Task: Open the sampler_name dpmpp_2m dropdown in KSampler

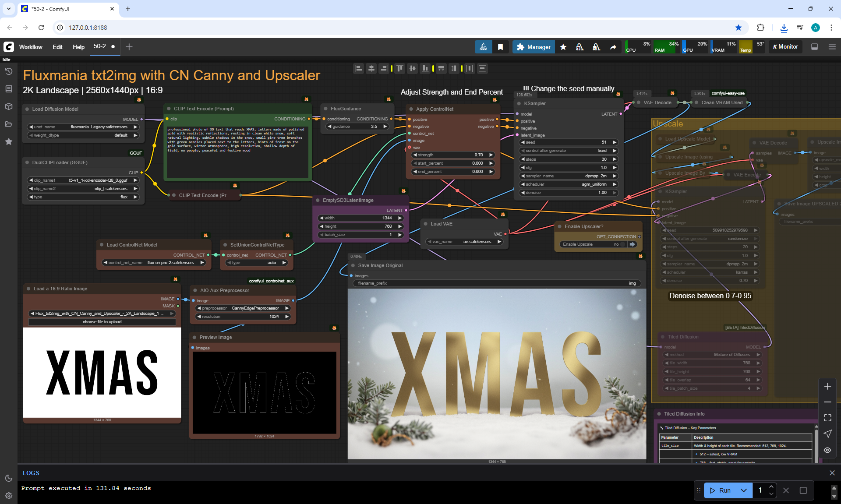Action: 569,176
